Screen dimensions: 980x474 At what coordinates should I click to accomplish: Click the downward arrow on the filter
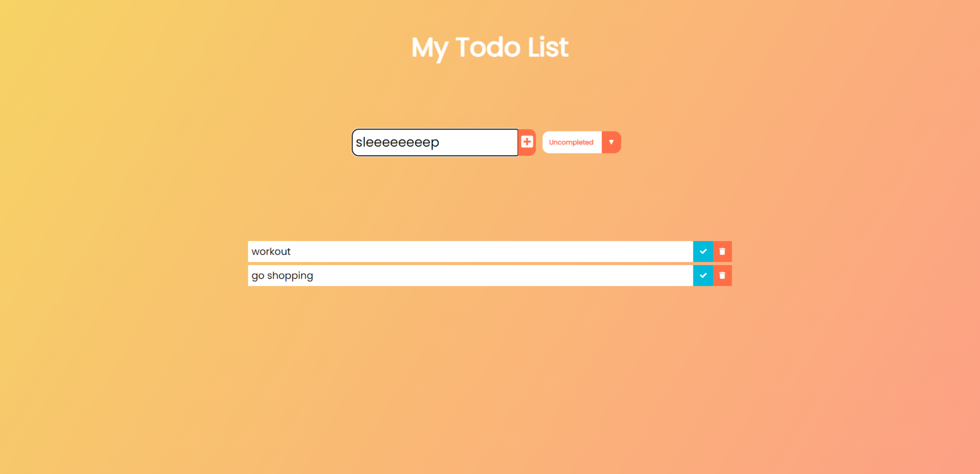pyautogui.click(x=611, y=142)
